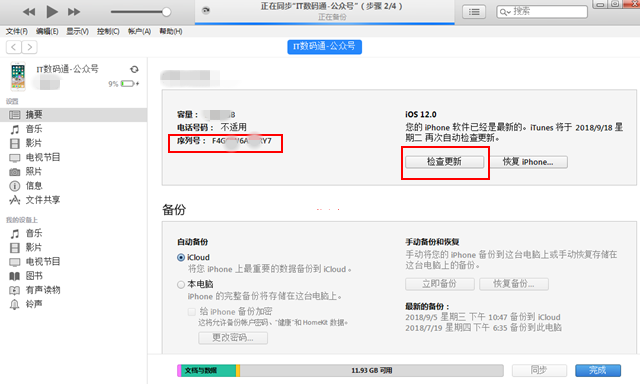
Task: Click the iPhone device thumbnail icon
Action: pyautogui.click(x=18, y=76)
